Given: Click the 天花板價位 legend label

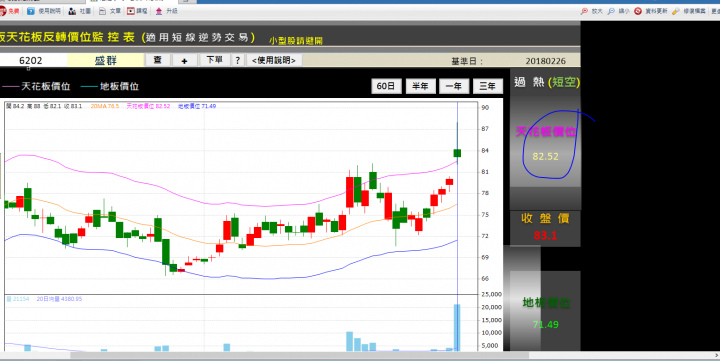Looking at the screenshot, I should pyautogui.click(x=46, y=86).
